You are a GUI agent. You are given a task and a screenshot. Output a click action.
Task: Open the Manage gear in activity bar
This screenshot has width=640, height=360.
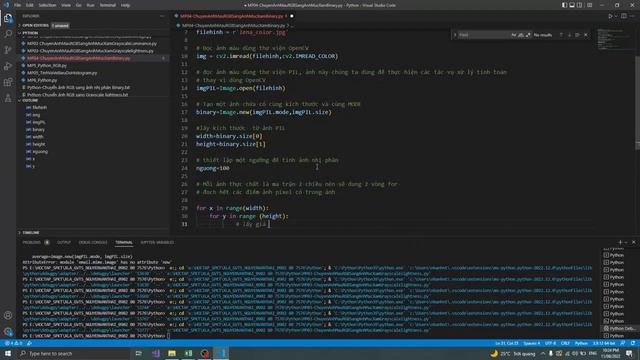[8, 331]
